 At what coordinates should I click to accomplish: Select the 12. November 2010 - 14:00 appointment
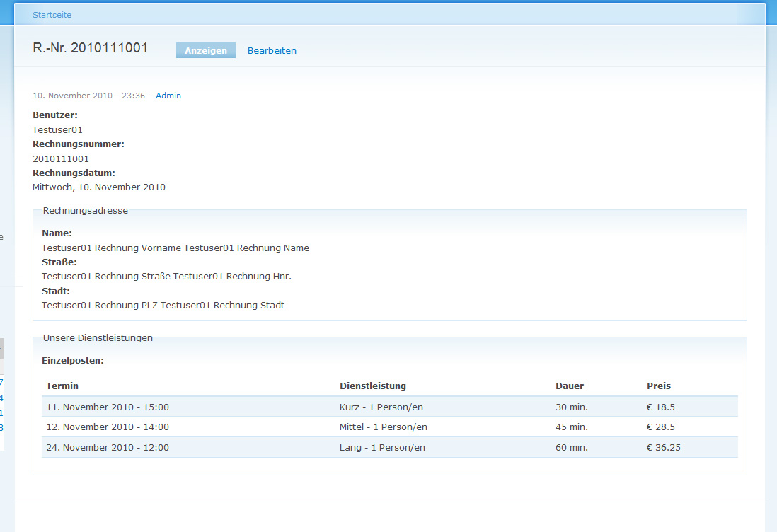click(x=108, y=427)
